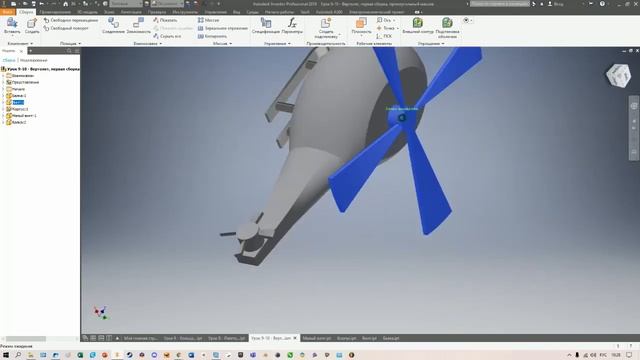Screen dimensions: 640x360
Task: Click the search icon in model browser
Action: click(x=69, y=51)
